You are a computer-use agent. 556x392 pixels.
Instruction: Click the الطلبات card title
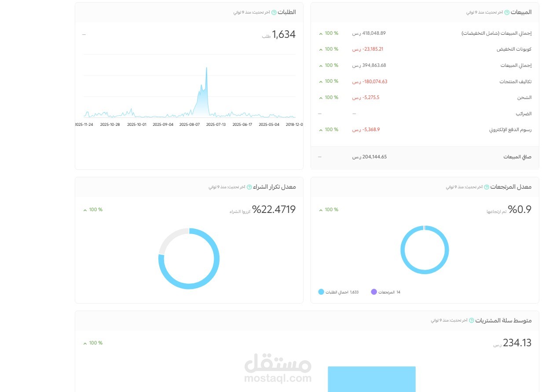287,12
